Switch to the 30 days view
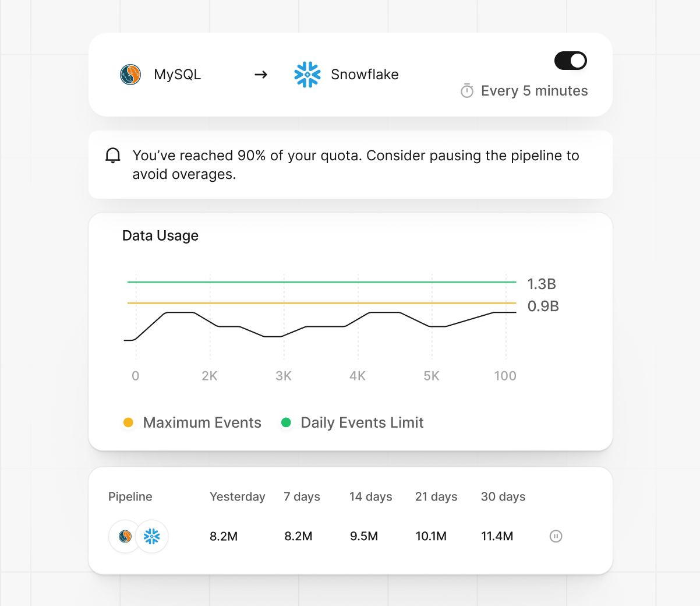 (503, 496)
